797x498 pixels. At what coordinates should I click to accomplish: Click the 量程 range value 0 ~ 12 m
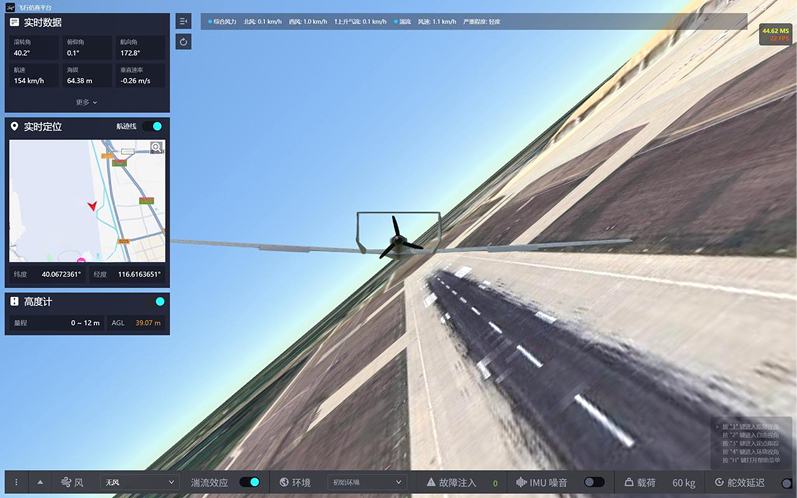point(85,323)
